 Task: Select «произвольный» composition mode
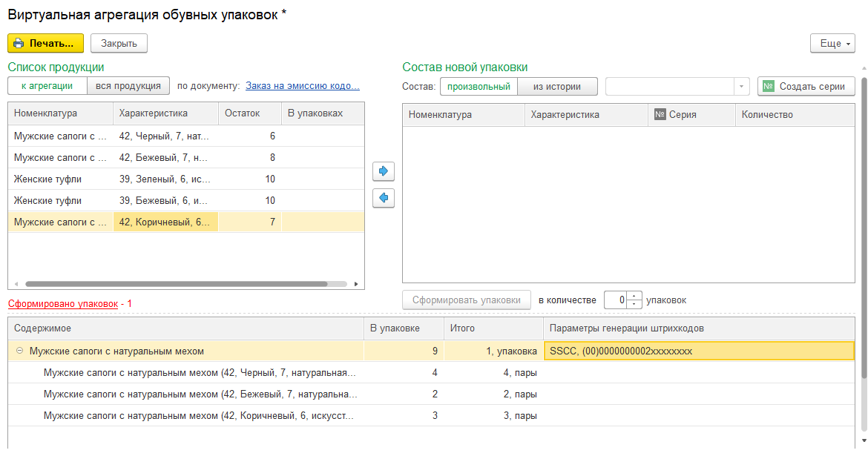(x=479, y=86)
